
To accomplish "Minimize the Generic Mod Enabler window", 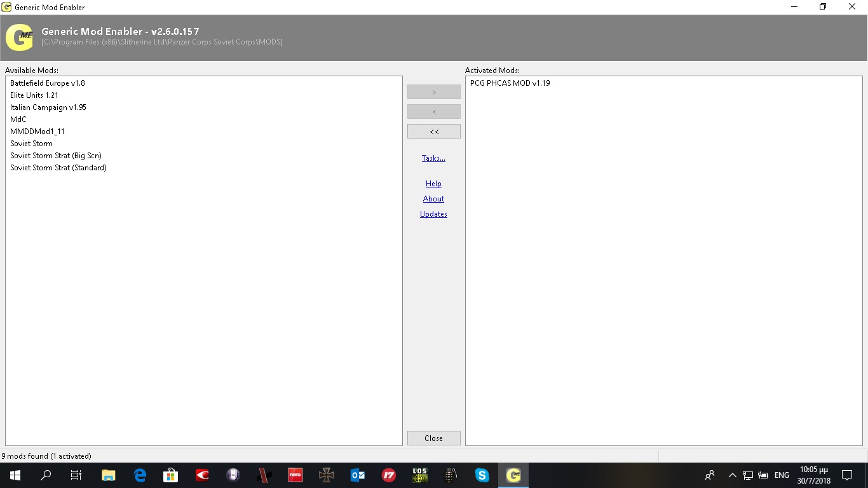I will (x=794, y=7).
